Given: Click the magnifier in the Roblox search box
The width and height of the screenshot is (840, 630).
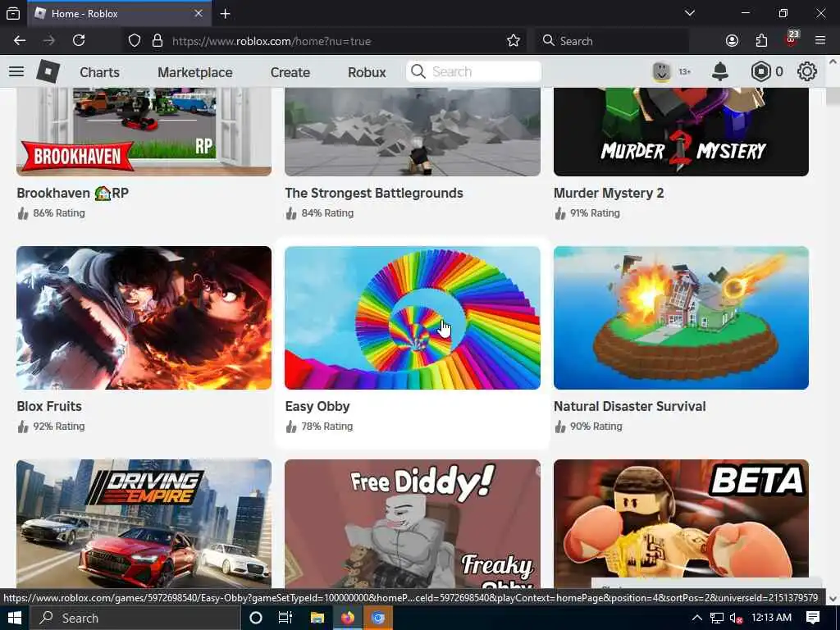Looking at the screenshot, I should (418, 71).
